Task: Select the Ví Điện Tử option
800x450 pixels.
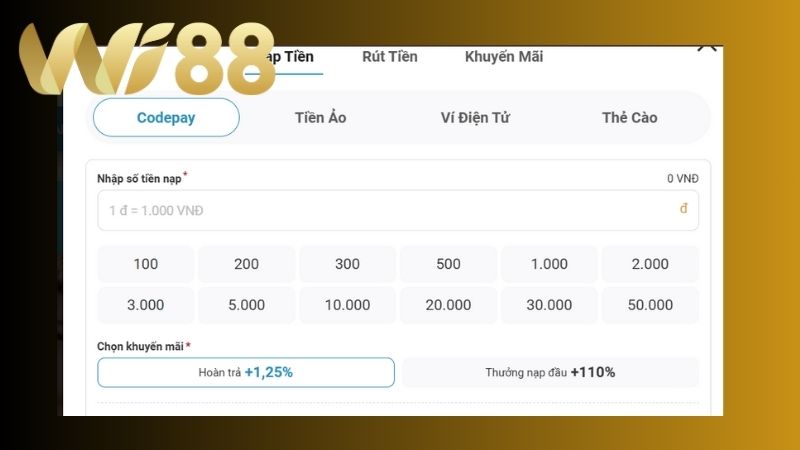Action: pyautogui.click(x=475, y=117)
